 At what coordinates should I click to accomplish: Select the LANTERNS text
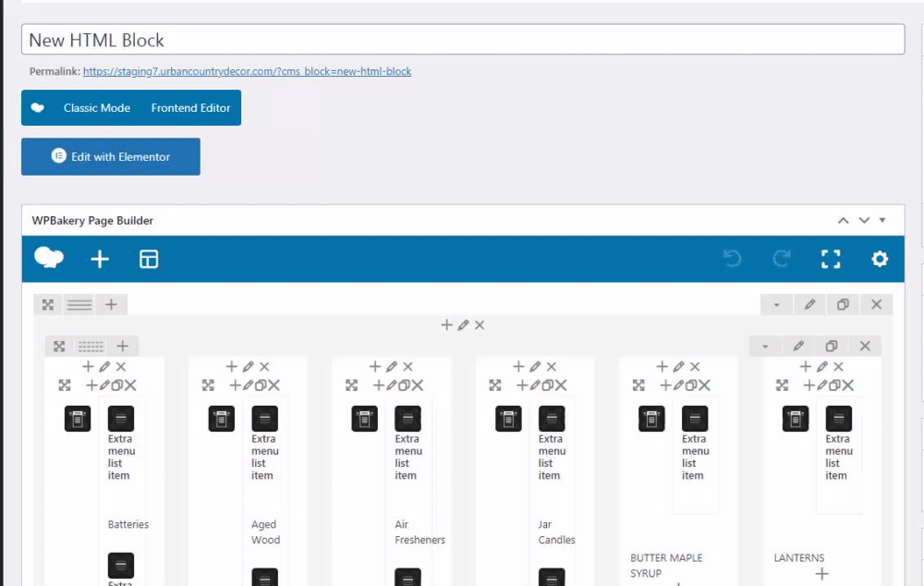click(798, 557)
